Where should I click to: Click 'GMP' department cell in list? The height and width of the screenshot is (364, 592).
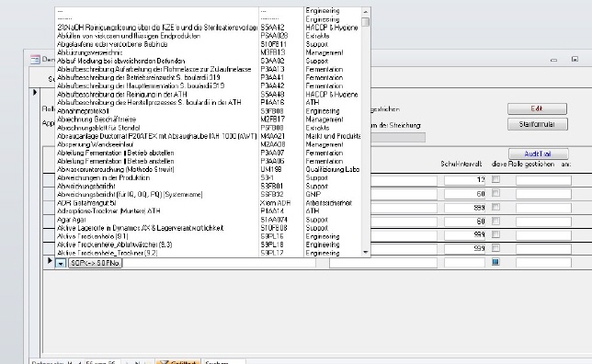click(x=313, y=195)
